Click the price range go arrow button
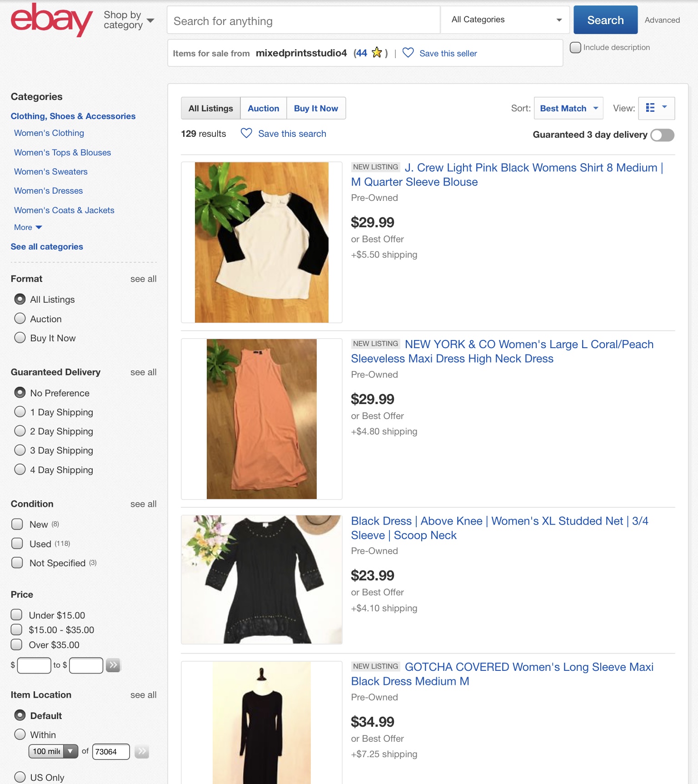The height and width of the screenshot is (784, 698). pos(113,665)
